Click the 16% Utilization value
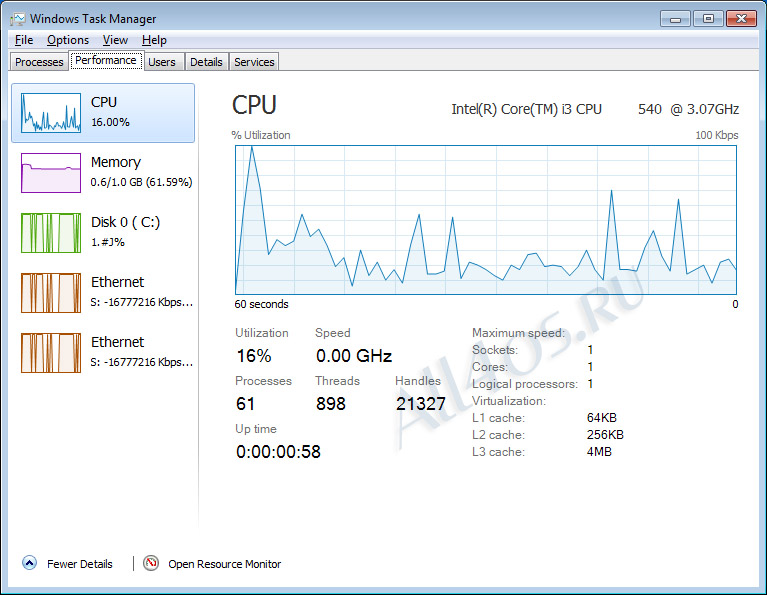The height and width of the screenshot is (595, 767). [254, 356]
